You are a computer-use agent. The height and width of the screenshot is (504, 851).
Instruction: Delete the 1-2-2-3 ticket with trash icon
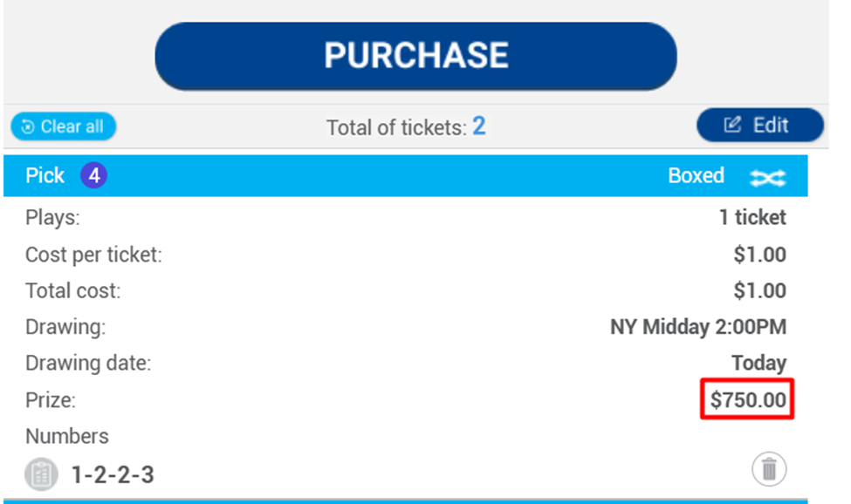pos(769,470)
